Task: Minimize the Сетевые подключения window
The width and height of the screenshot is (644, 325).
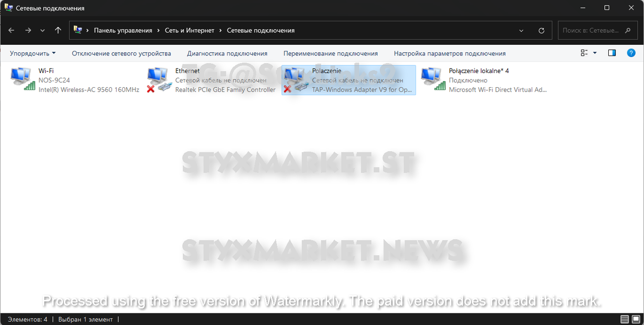Action: [583, 8]
